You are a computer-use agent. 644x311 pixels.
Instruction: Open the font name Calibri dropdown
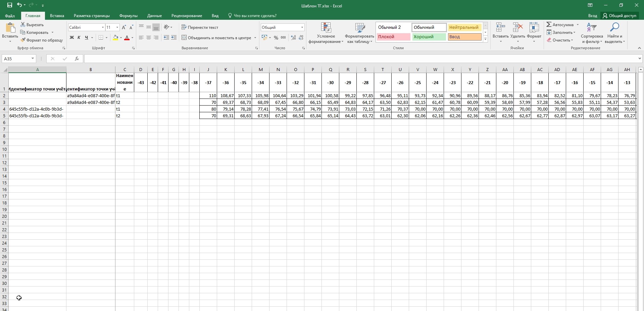103,27
